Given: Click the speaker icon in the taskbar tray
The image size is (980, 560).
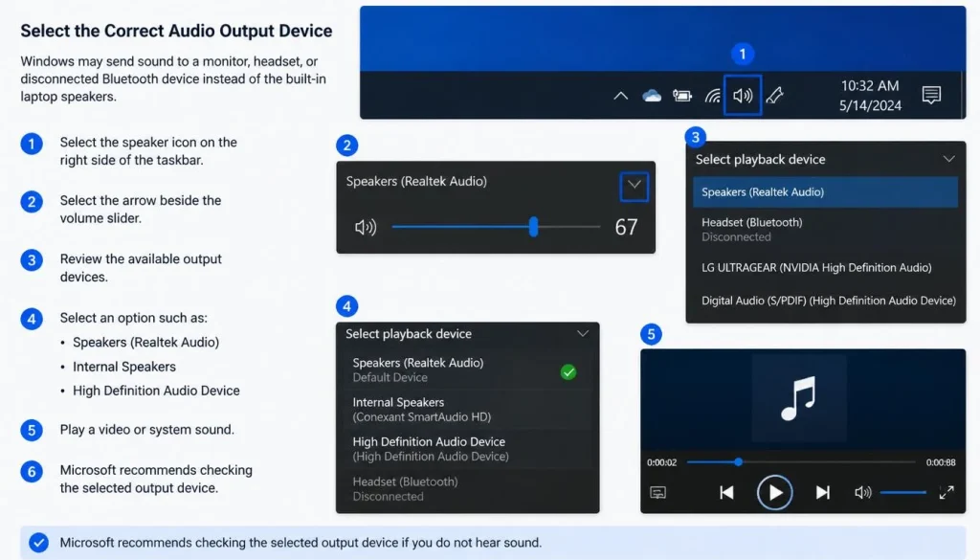Looking at the screenshot, I should point(743,95).
